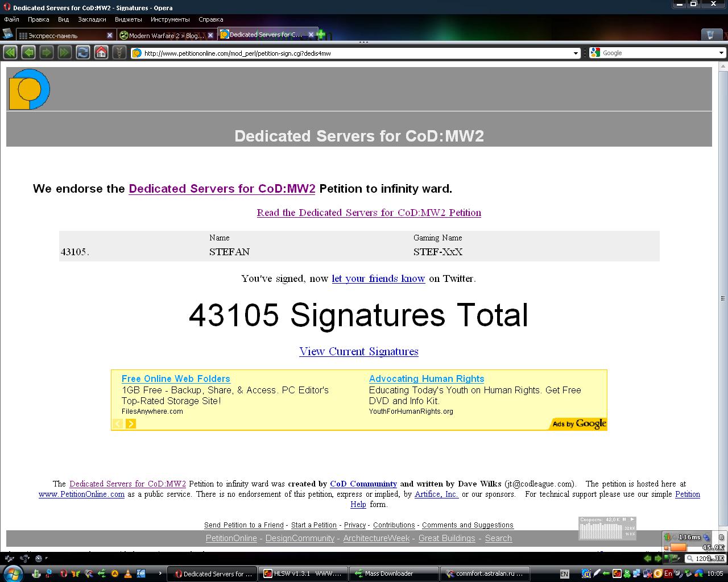Open the Google search engine dropdown

coord(721,53)
